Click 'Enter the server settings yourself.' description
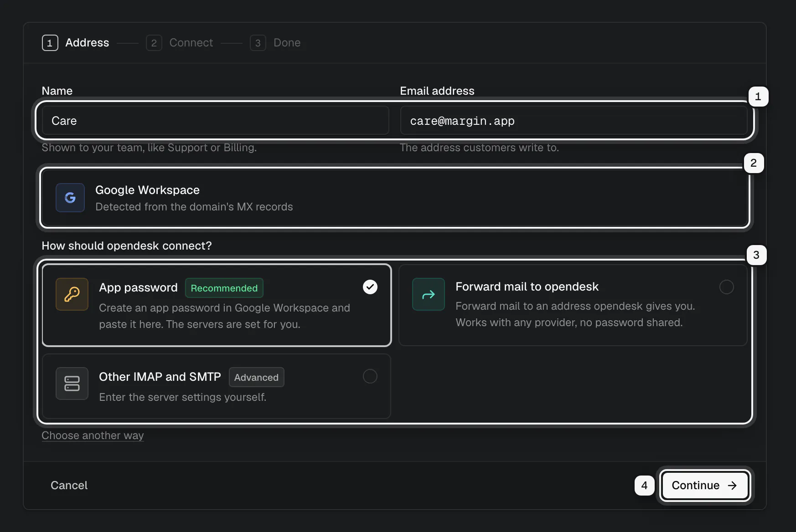The width and height of the screenshot is (796, 532). [183, 397]
